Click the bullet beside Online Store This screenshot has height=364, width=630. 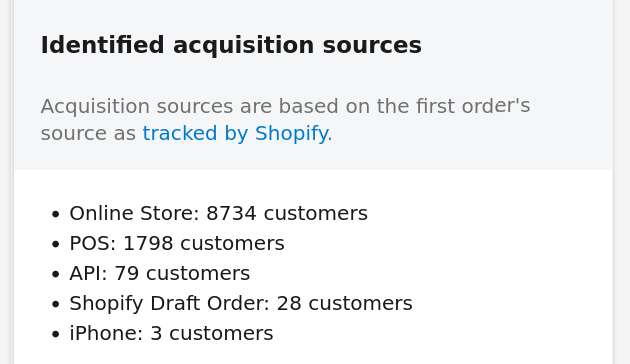point(56,214)
